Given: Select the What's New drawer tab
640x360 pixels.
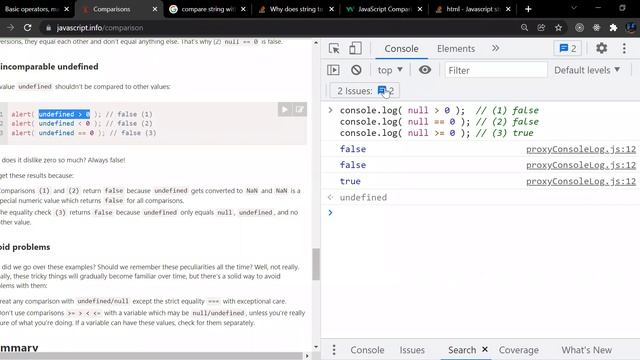Looking at the screenshot, I should click(x=586, y=350).
